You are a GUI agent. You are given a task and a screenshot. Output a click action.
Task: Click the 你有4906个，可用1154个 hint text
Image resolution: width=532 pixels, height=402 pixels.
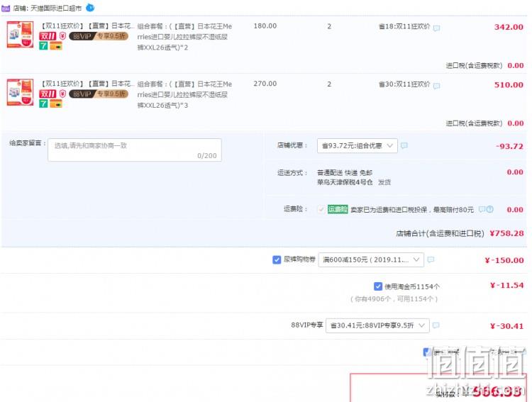point(394,299)
